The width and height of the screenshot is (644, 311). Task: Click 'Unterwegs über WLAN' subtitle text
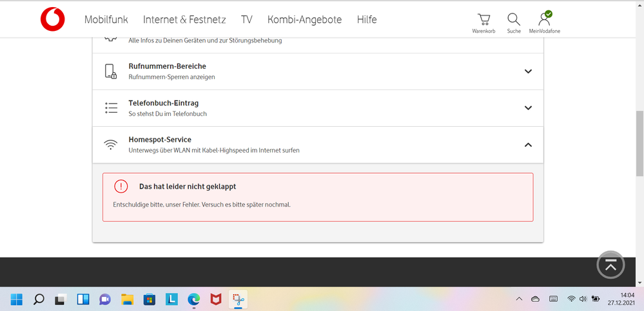(x=214, y=150)
